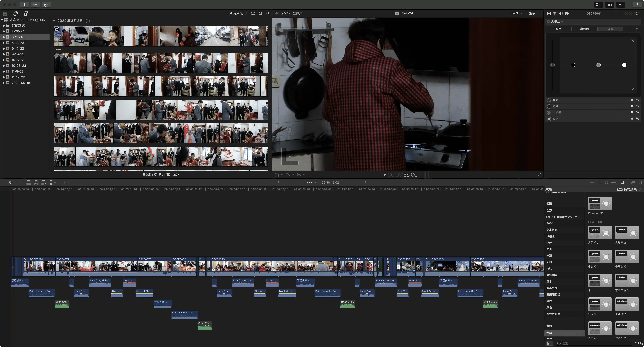This screenshot has height=347, width=644.
Task: Toggle the Timeline panel button
Action: (x=610, y=4)
